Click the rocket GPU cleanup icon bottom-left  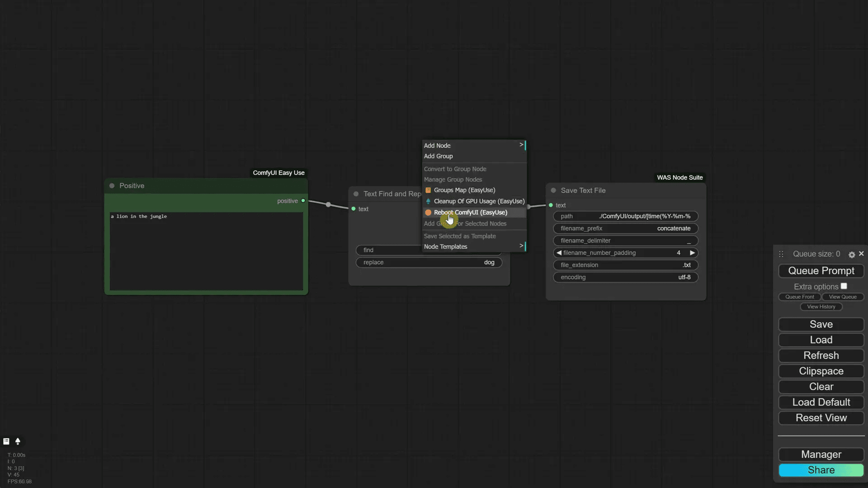point(18,441)
